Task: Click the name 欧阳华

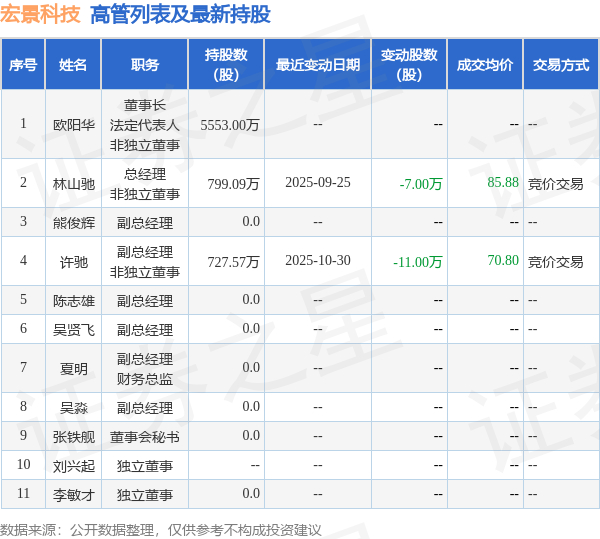Action: click(73, 125)
